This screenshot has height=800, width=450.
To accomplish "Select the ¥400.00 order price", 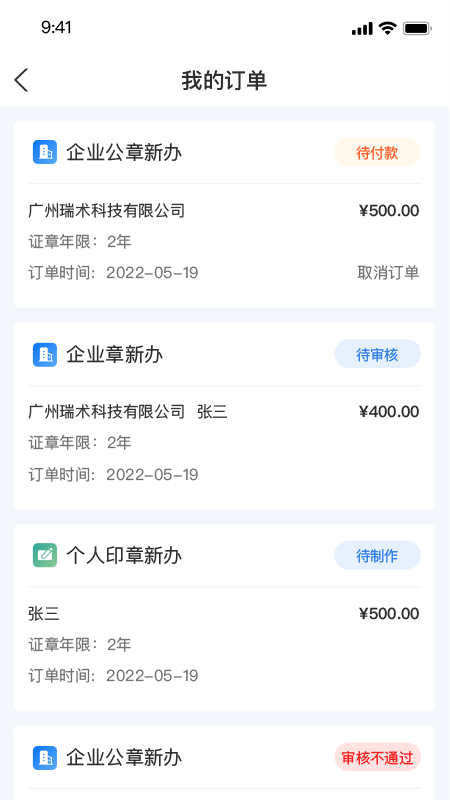I will (x=389, y=412).
